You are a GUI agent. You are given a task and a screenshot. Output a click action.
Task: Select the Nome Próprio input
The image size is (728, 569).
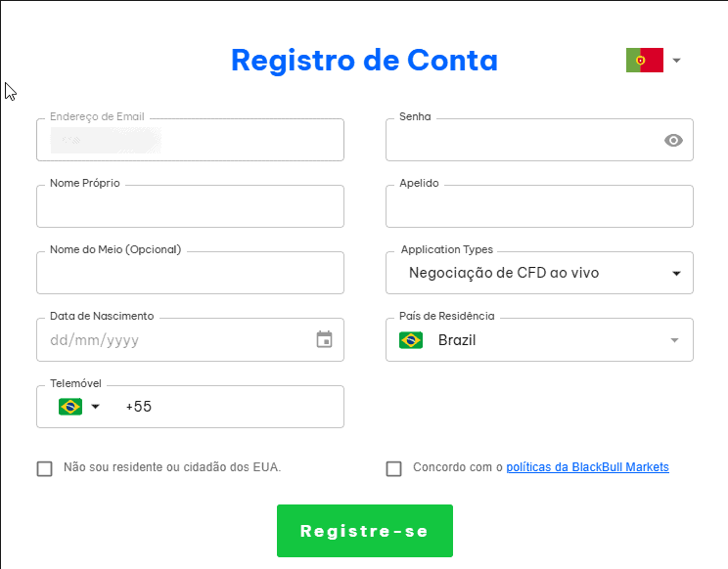tap(190, 206)
